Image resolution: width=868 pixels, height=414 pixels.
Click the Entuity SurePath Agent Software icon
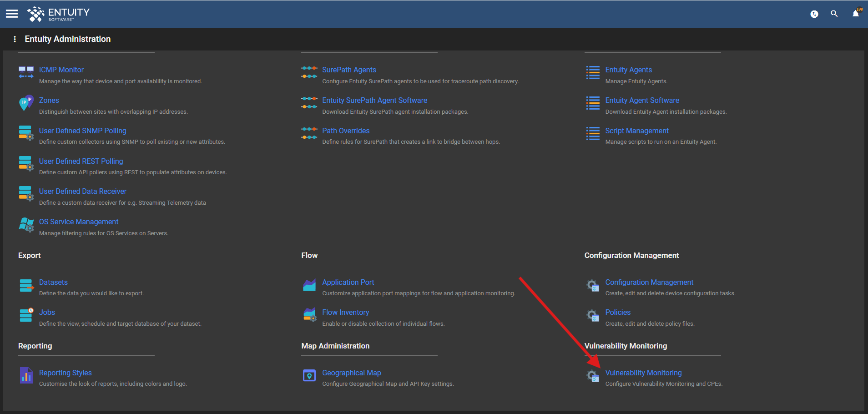click(x=309, y=103)
